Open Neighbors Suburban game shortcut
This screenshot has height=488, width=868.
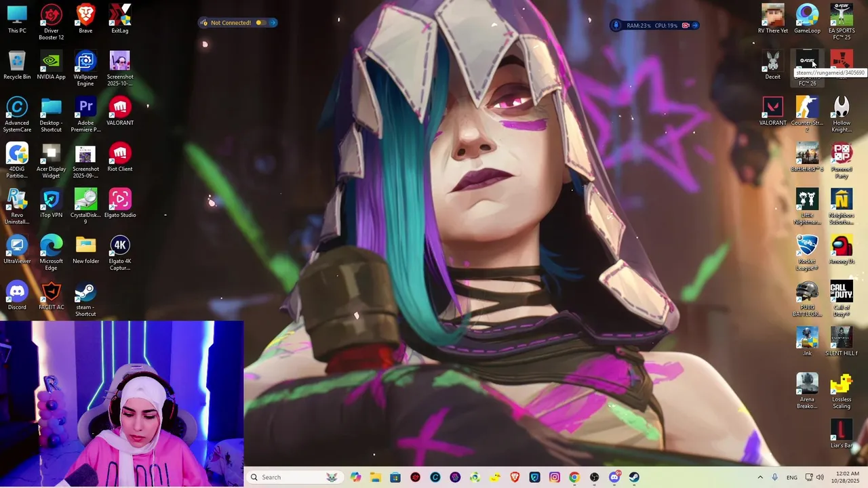(842, 206)
